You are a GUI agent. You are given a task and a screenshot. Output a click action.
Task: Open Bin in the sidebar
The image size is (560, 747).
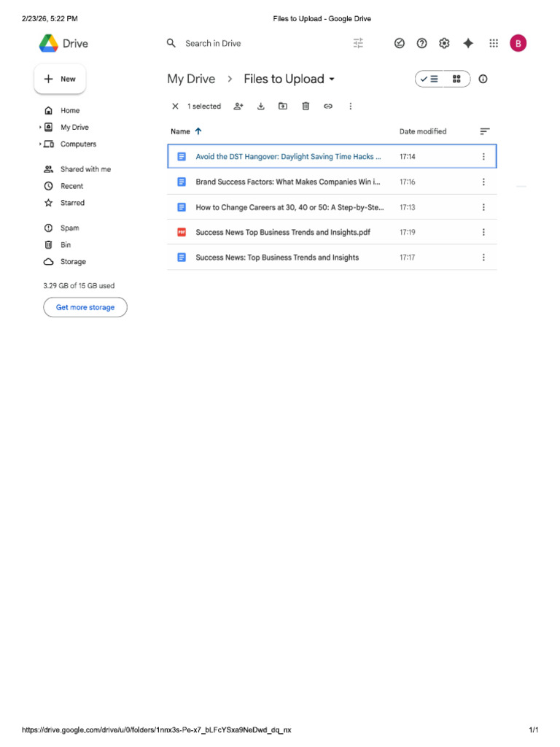65,245
